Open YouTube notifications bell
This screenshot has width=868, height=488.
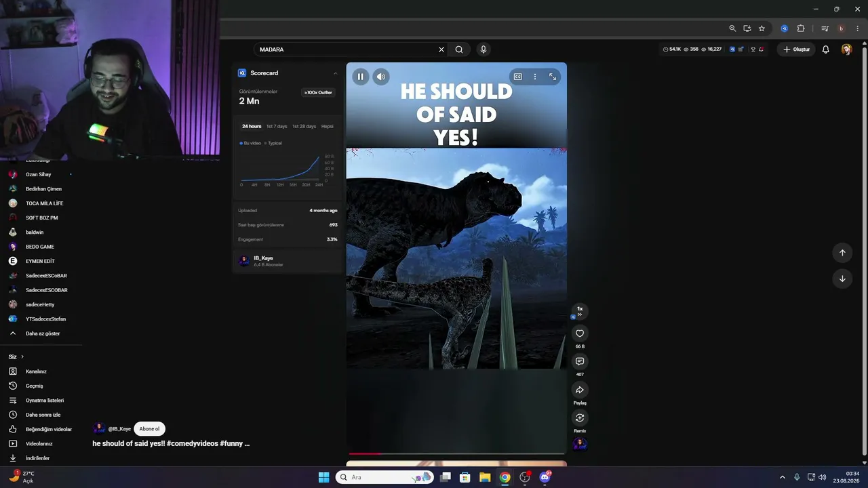(826, 49)
